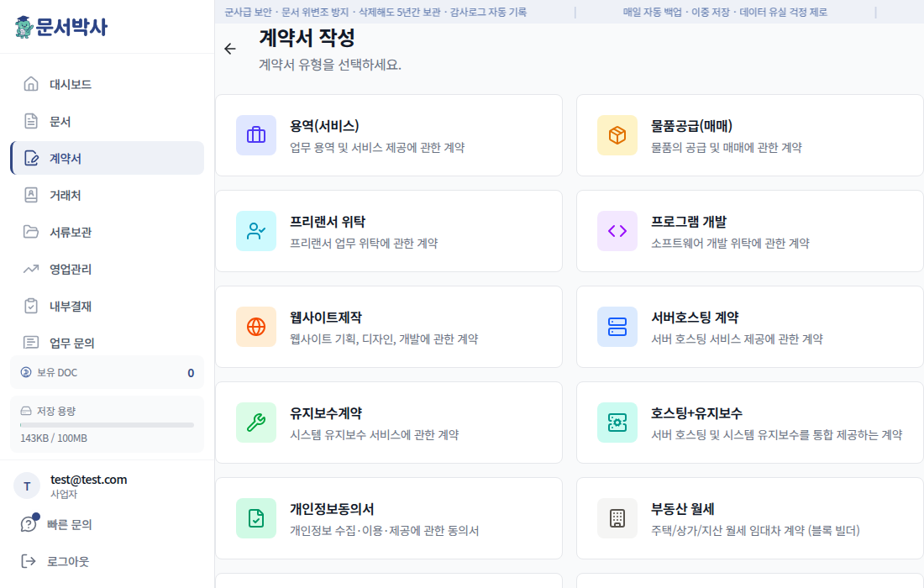
Task: Click the 물품공급(매매) box icon
Action: click(x=617, y=135)
